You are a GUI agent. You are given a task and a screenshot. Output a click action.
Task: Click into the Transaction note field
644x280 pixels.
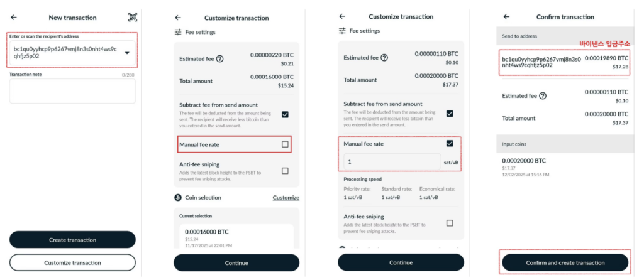click(x=72, y=91)
